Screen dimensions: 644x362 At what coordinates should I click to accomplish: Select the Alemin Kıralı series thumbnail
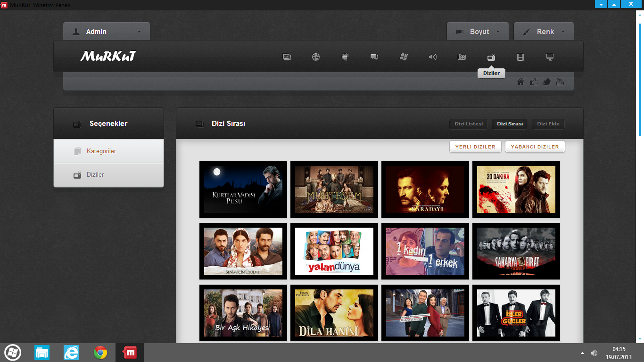pos(425,313)
